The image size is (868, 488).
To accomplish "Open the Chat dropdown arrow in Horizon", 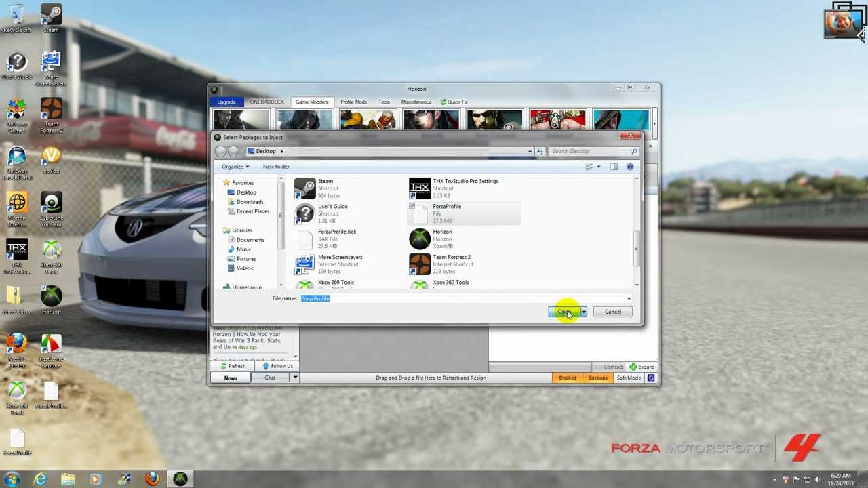I will click(x=295, y=378).
